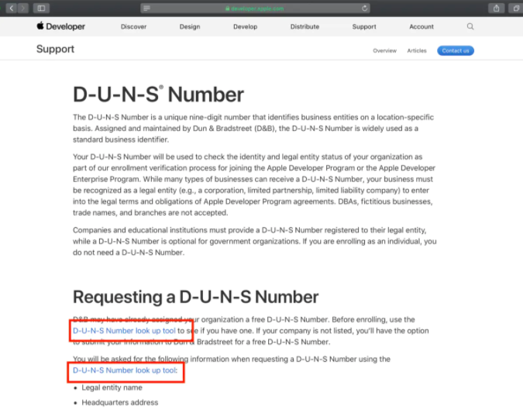Click the Contact us button
This screenshot has height=420, width=523.
456,50
